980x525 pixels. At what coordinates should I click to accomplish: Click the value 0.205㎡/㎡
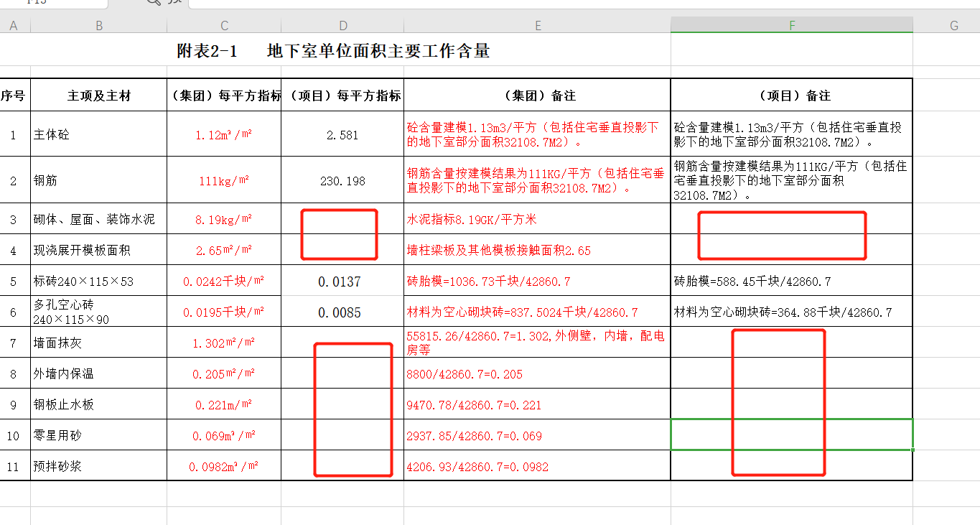tap(224, 373)
